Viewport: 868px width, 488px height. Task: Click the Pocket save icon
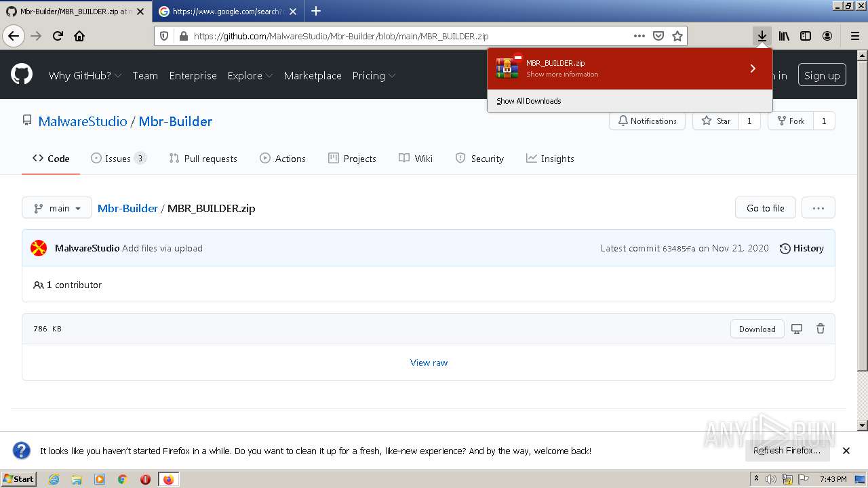tap(658, 36)
